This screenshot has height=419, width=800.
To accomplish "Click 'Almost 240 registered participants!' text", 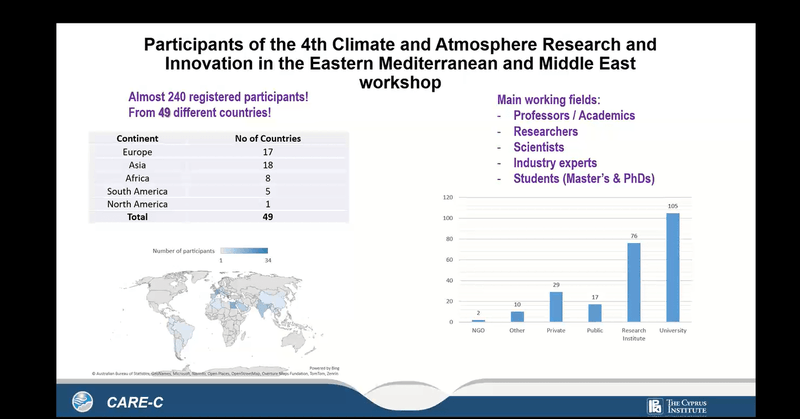I will click(218, 97).
